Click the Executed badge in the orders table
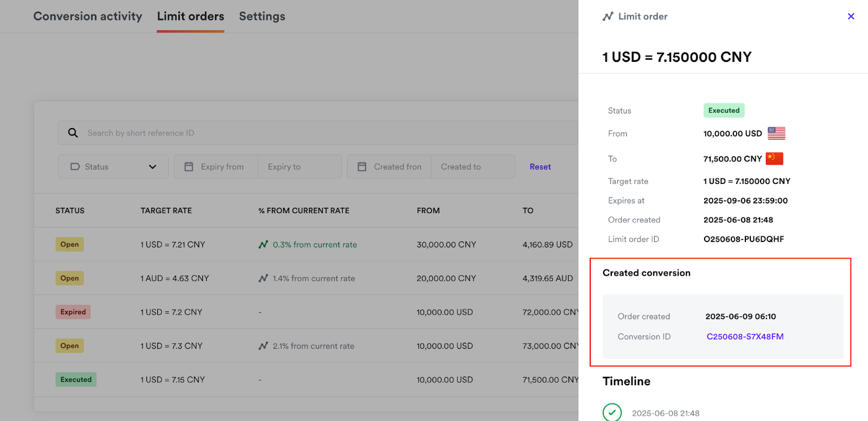The width and height of the screenshot is (868, 421). pyautogui.click(x=76, y=380)
